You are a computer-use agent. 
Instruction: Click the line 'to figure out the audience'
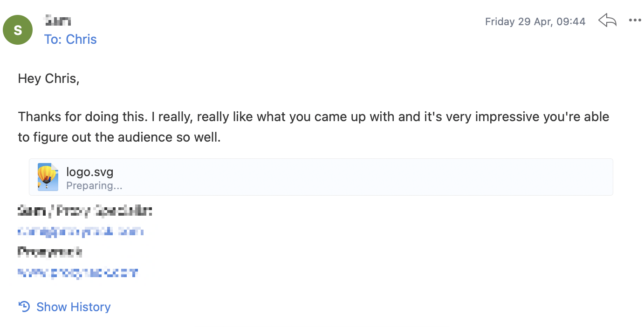point(119,137)
